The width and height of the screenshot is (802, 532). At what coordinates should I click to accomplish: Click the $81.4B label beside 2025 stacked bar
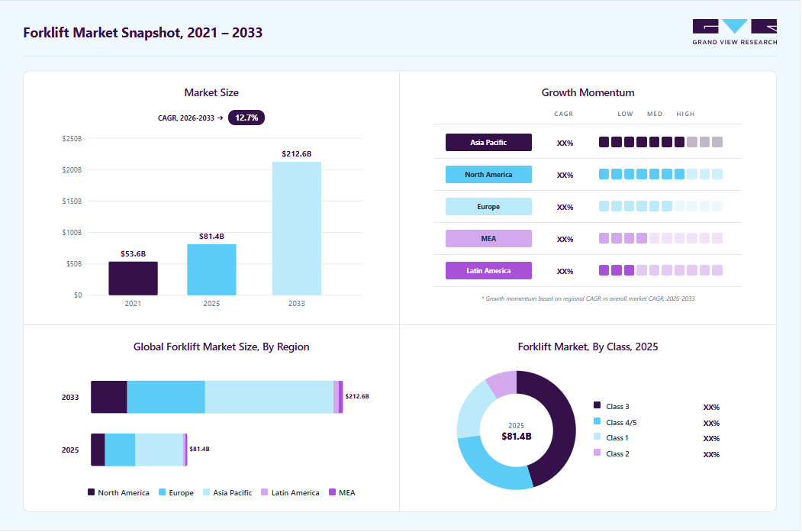[199, 449]
